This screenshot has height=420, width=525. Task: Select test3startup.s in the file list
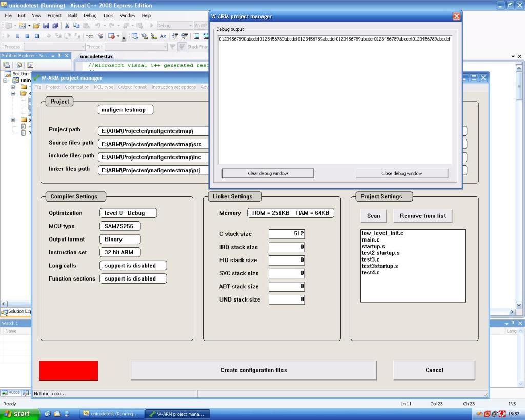coord(380,266)
